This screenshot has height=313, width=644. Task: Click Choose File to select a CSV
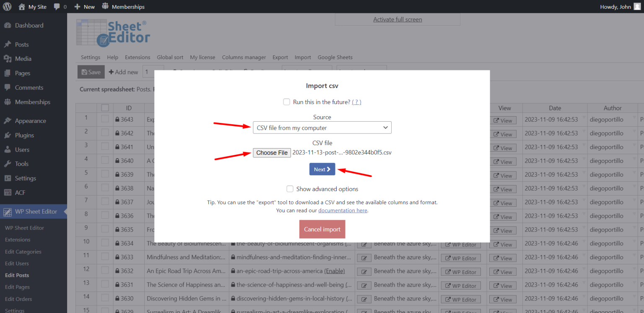pyautogui.click(x=272, y=152)
